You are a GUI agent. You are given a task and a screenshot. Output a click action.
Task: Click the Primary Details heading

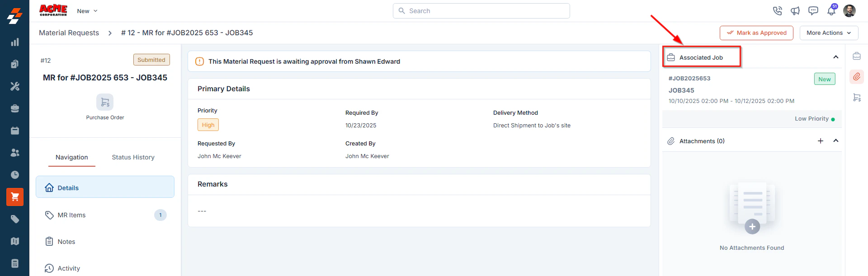coord(224,89)
